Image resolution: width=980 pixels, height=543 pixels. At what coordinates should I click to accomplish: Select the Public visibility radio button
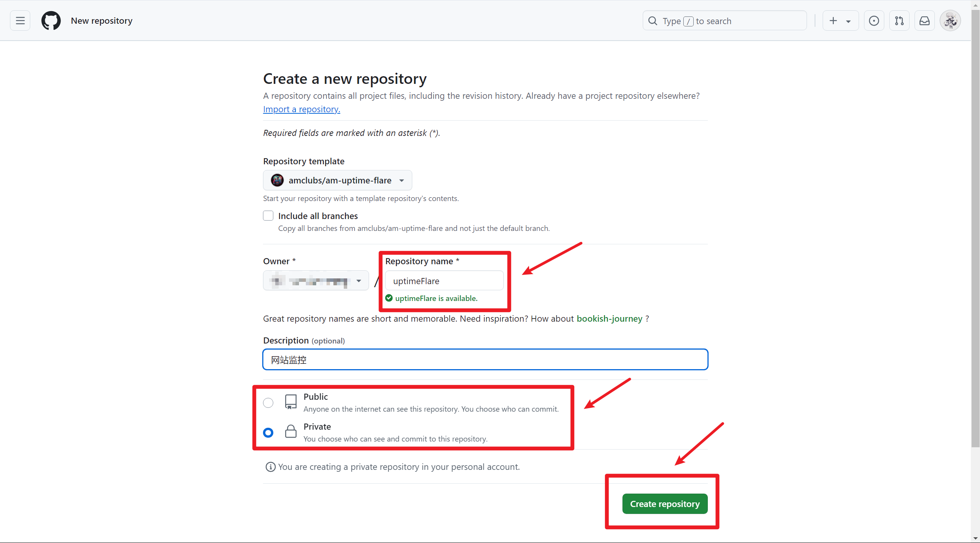[x=268, y=403]
